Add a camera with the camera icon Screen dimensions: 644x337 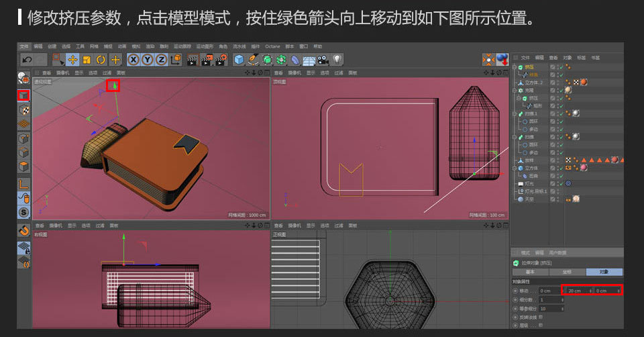(323, 60)
